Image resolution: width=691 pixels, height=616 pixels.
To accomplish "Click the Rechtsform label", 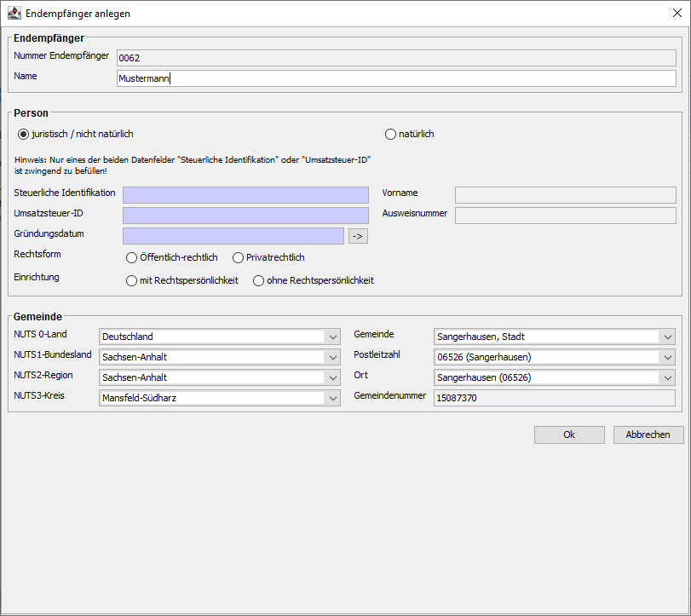I will [x=37, y=254].
